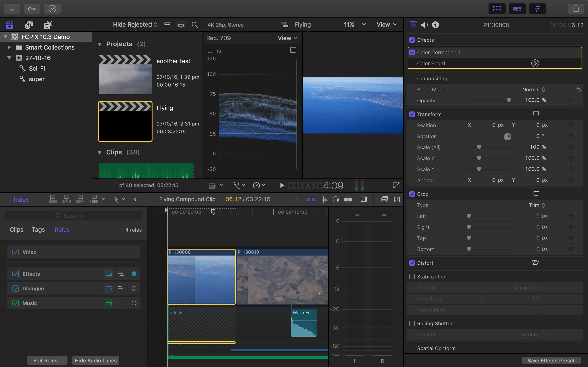Open the Hide Rejected filter dropdown
This screenshot has height=367, width=588.
pyautogui.click(x=135, y=24)
